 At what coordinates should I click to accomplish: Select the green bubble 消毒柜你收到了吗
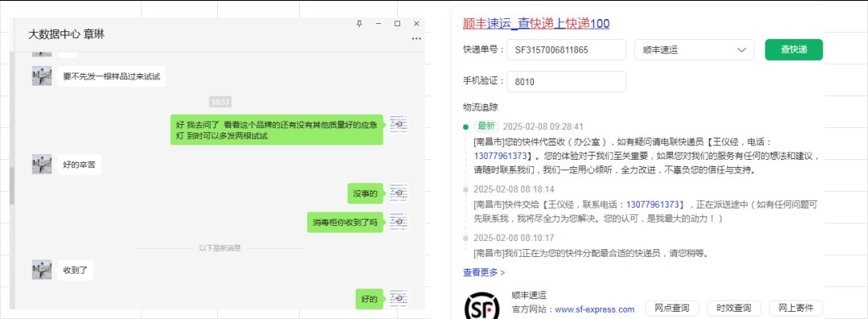[x=344, y=222]
